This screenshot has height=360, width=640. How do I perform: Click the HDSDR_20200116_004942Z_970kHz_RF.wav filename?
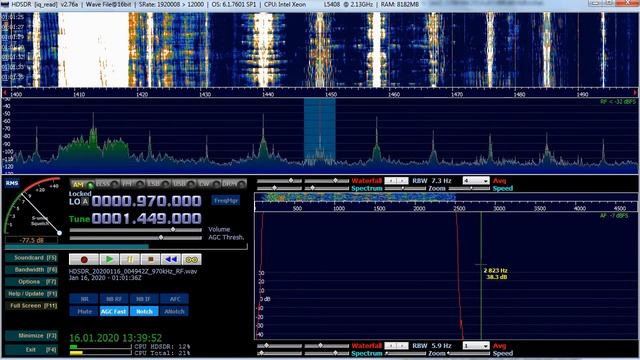pyautogui.click(x=133, y=271)
